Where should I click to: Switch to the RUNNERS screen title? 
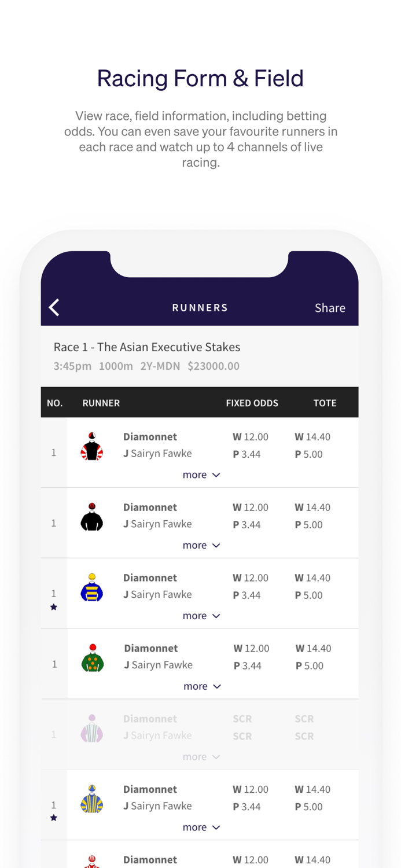pyautogui.click(x=200, y=307)
